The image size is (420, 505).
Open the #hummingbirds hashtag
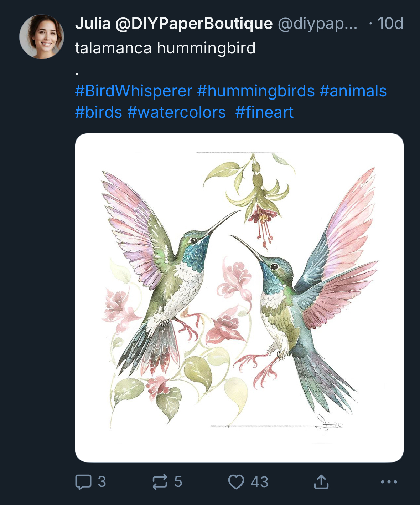click(256, 91)
